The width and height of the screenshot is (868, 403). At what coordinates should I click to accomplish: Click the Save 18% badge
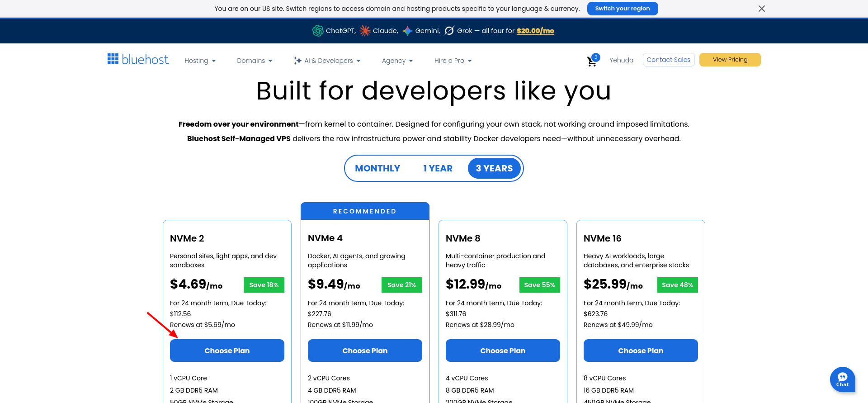pos(264,285)
